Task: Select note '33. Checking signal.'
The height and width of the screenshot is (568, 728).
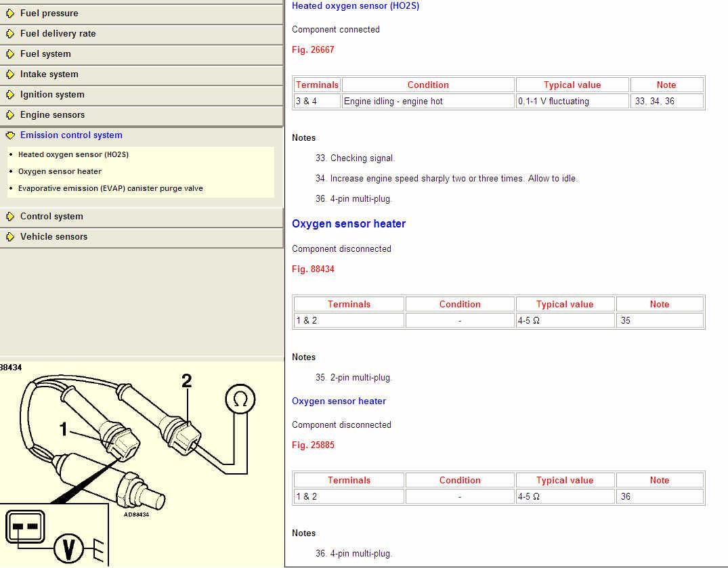Action: tap(355, 158)
